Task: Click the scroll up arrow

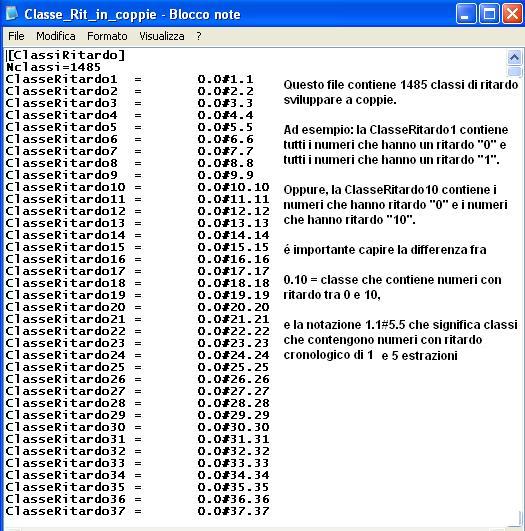Action: (514, 57)
